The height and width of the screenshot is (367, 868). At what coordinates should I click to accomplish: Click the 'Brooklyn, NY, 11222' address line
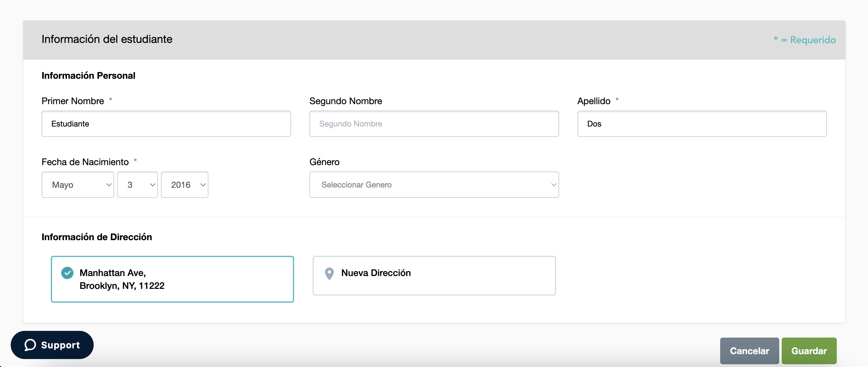122,286
